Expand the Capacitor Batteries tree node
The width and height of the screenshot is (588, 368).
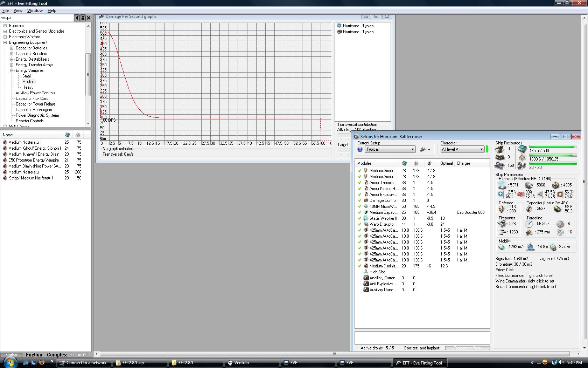coord(12,48)
